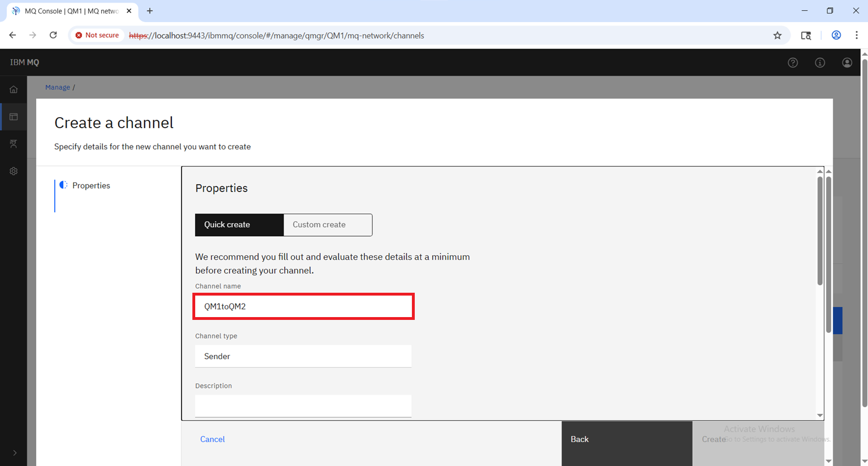Click the Cancel link

212,439
